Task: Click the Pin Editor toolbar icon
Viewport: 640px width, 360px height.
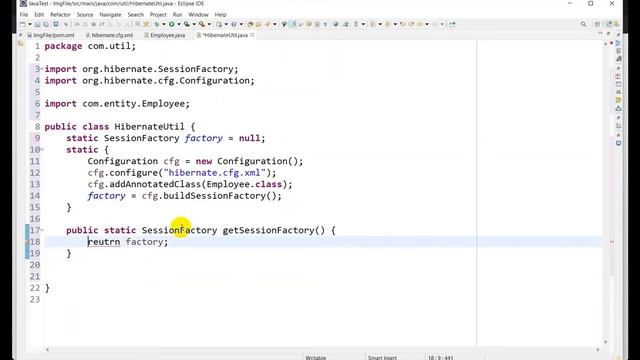Action: [x=452, y=24]
